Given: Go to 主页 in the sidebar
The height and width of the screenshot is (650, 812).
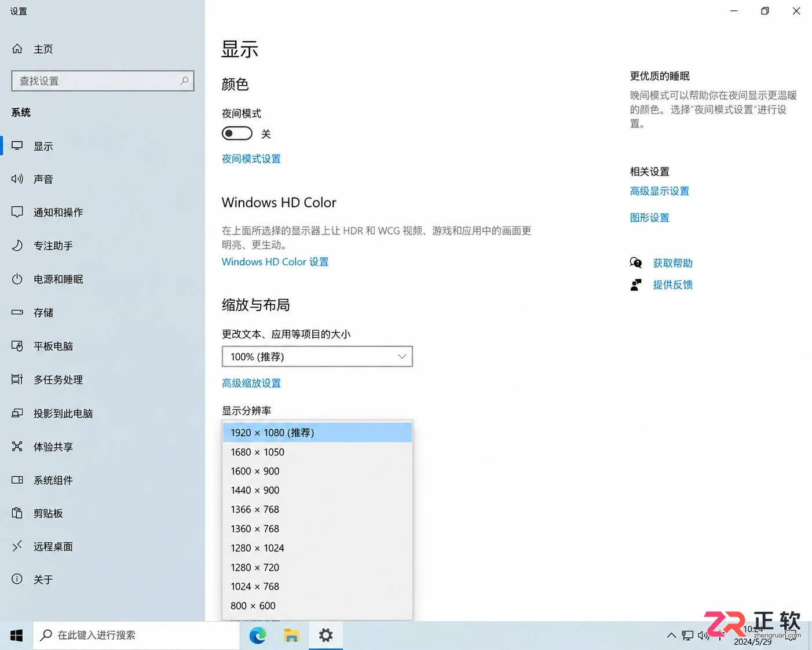Looking at the screenshot, I should tap(43, 49).
